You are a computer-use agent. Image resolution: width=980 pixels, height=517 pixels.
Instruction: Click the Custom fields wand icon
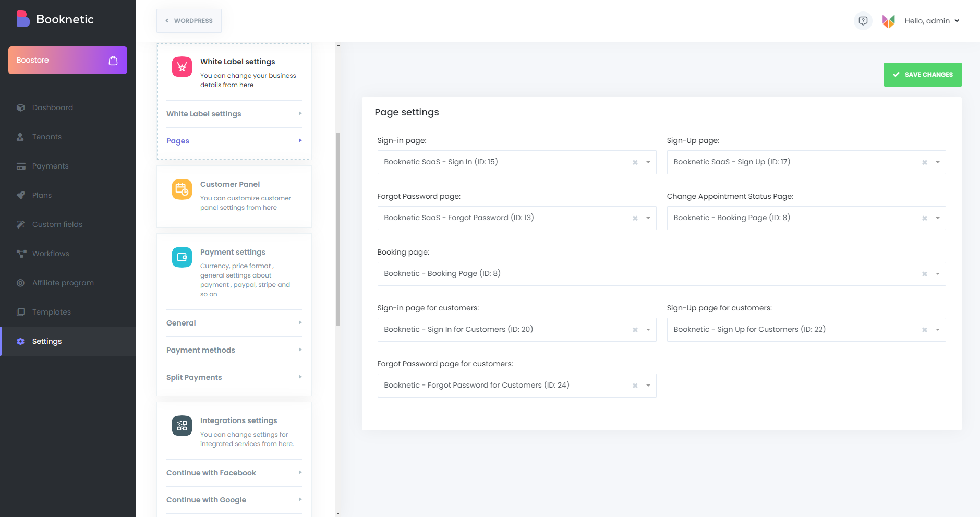click(x=20, y=224)
